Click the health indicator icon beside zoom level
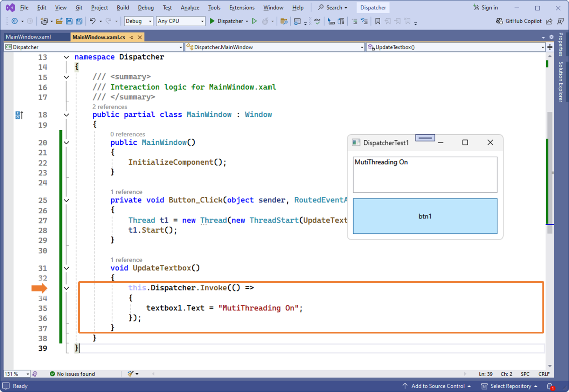Viewport: 569px width, 392px height. [x=34, y=374]
